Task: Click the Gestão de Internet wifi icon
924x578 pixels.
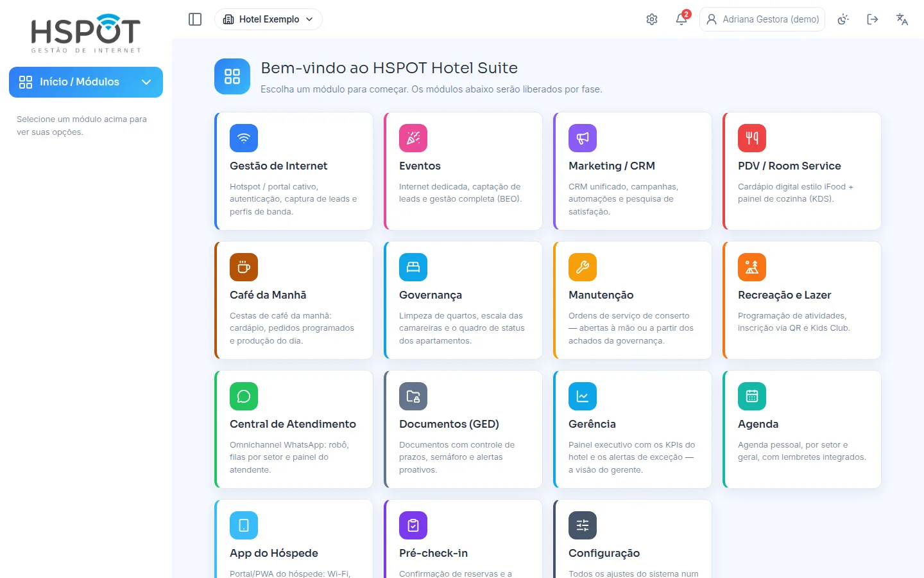Action: [x=244, y=138]
